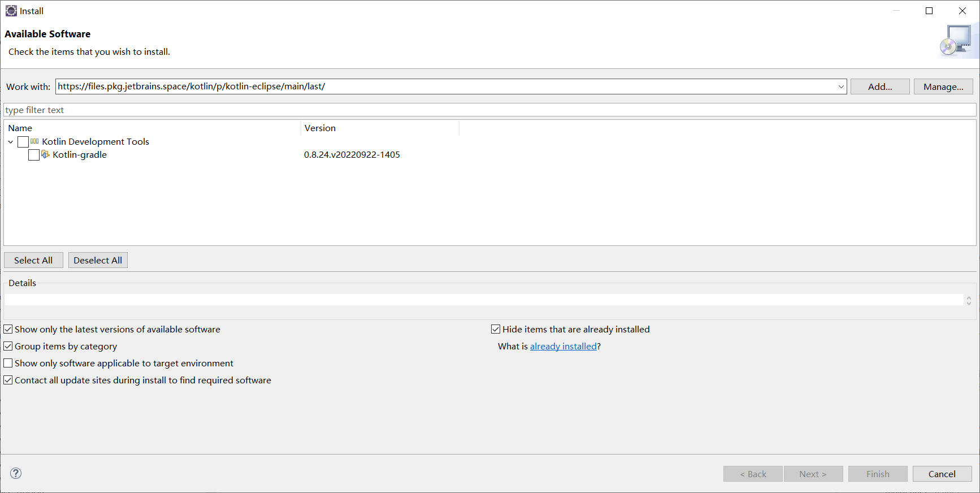Image resolution: width=980 pixels, height=493 pixels.
Task: Click the Manage... button
Action: (x=943, y=87)
